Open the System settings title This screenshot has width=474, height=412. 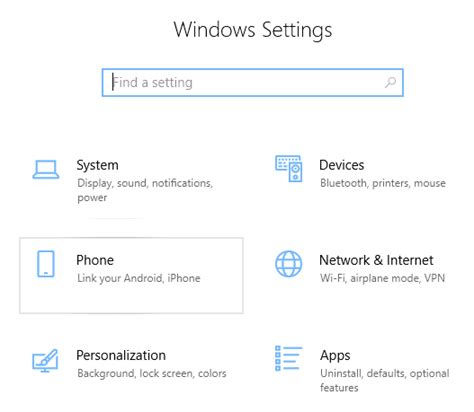97,165
